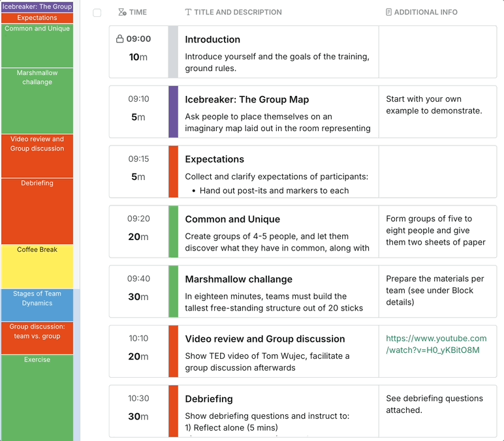Click the gray color bar of Introduction block
The height and width of the screenshot is (441, 504).
pos(173,52)
